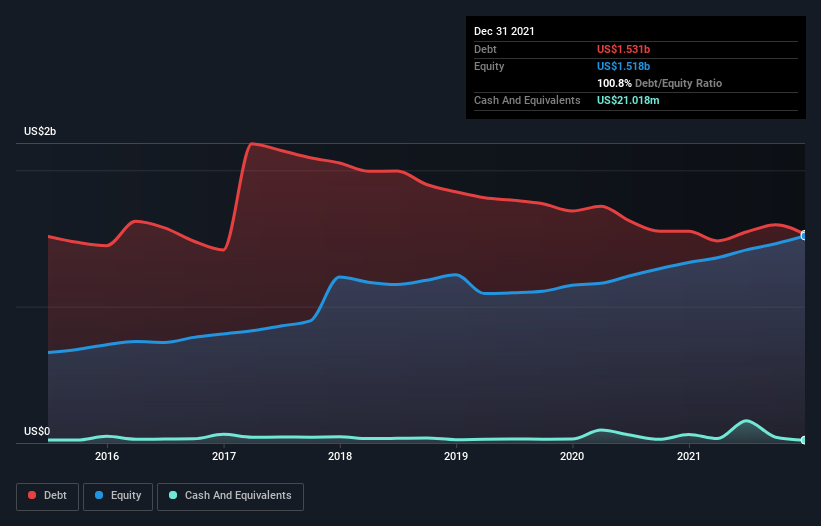
Task: Click the US$2b y-axis label
Action: tap(40, 131)
